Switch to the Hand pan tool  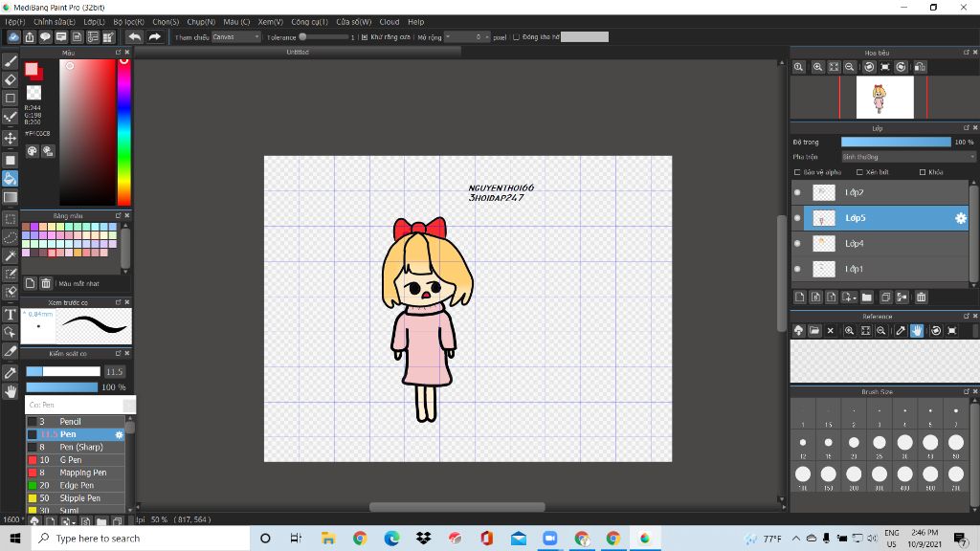pos(10,391)
